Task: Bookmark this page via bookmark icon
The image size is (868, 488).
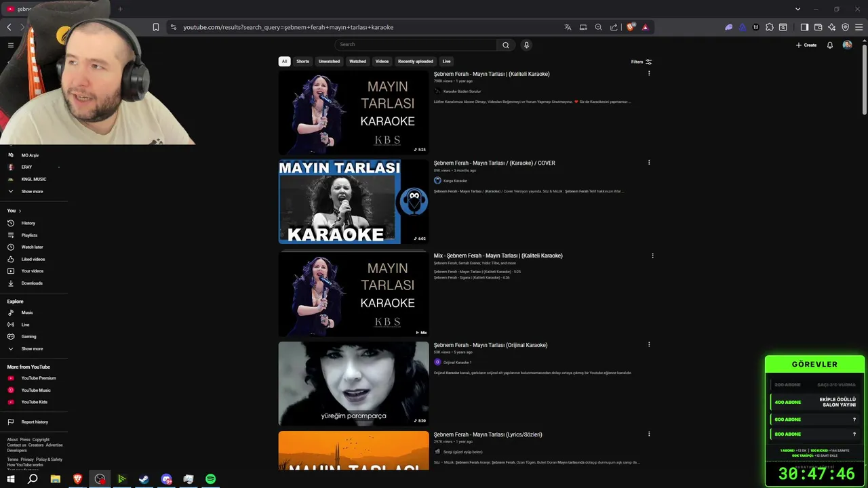Action: 156,27
